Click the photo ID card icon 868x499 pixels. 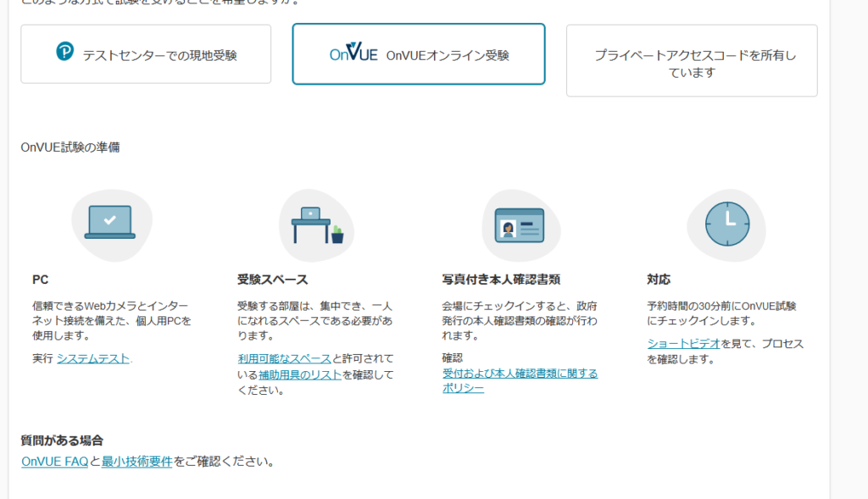519,225
